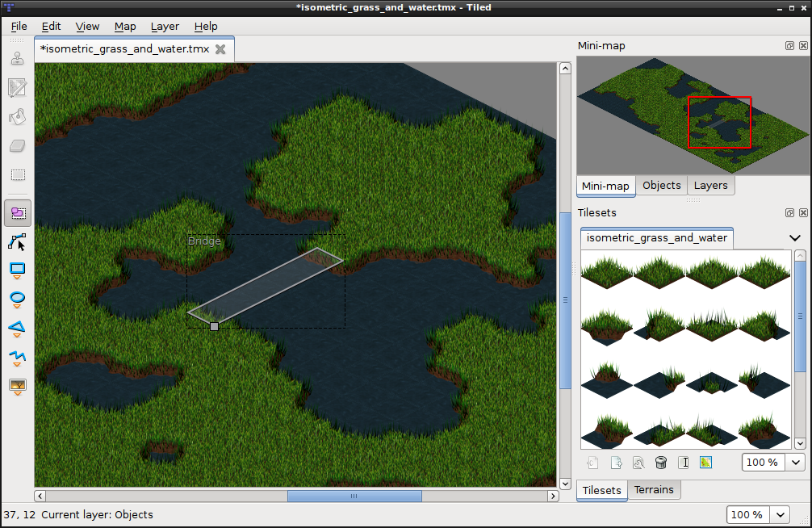Toggle floating for the Mini-map dock
Screen dimensions: 812x528
789,46
